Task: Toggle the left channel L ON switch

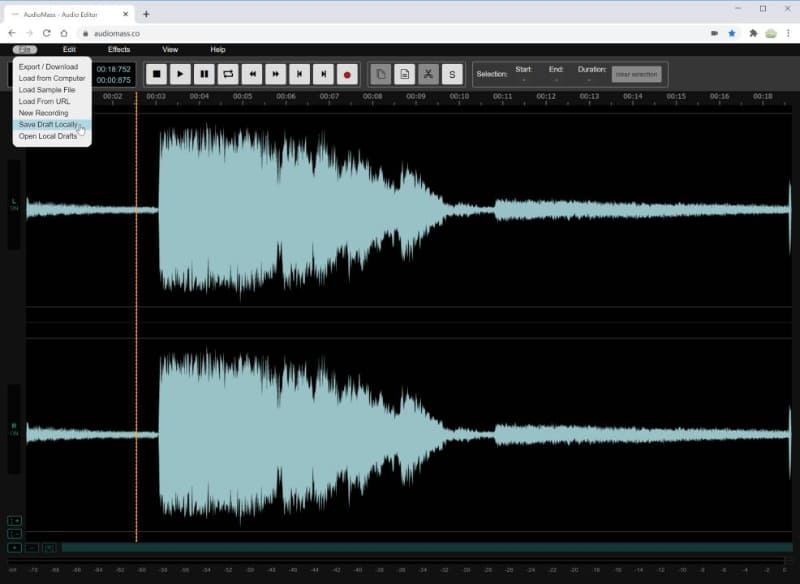Action: pyautogui.click(x=14, y=205)
